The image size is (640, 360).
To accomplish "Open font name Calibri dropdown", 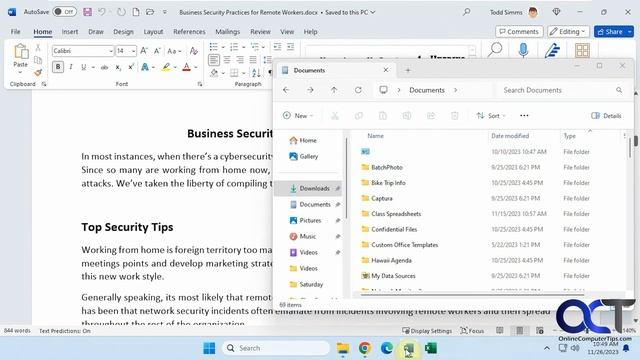I will (111, 51).
